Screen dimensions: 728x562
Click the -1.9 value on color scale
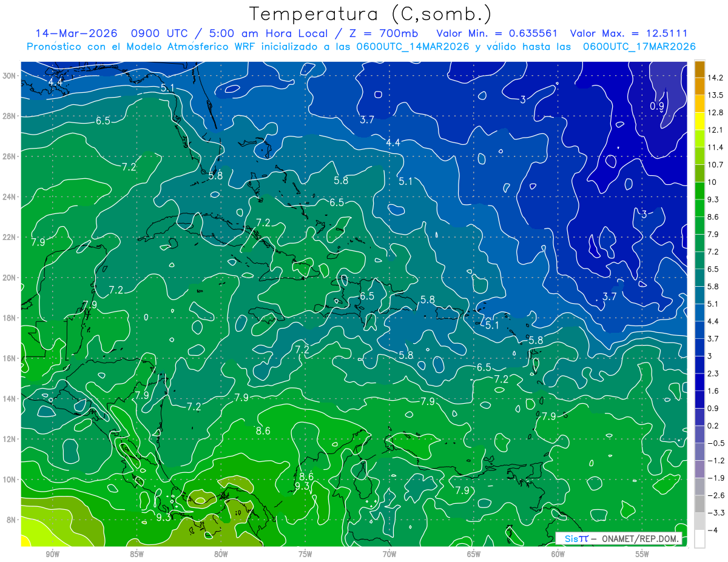(x=716, y=478)
